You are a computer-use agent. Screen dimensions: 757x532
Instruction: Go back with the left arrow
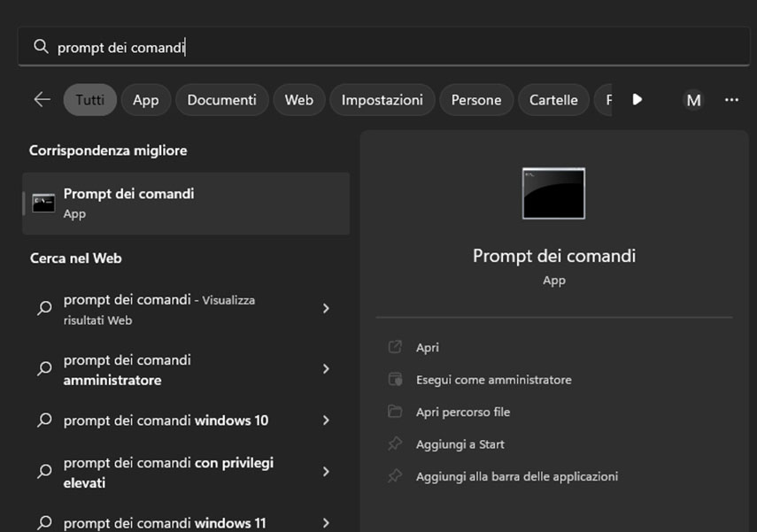point(42,100)
